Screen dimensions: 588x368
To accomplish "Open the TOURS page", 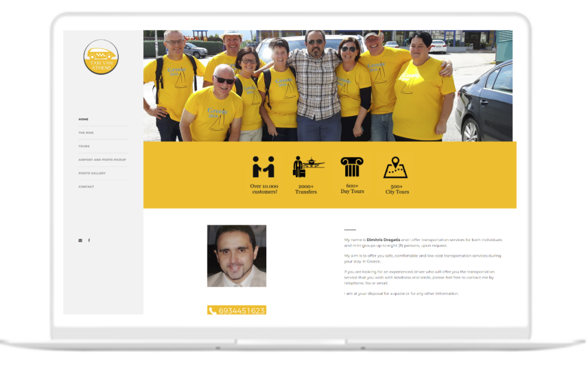I will [x=83, y=146].
